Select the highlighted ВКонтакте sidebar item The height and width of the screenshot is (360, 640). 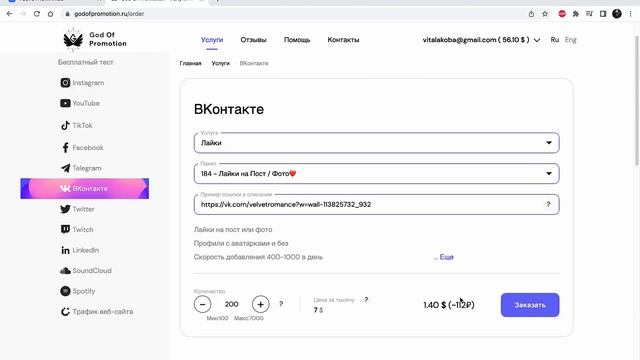click(85, 189)
